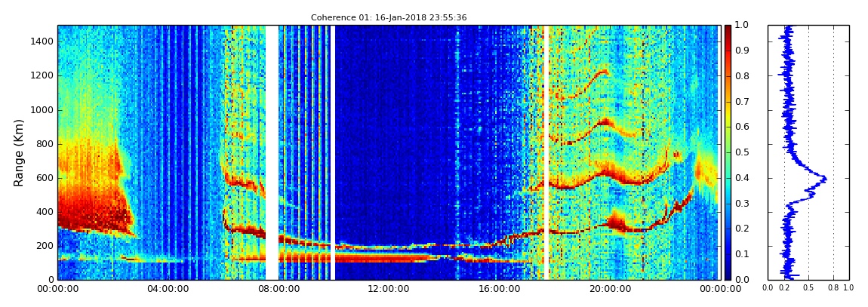Click the dark red top of the colorbar

[728, 29]
